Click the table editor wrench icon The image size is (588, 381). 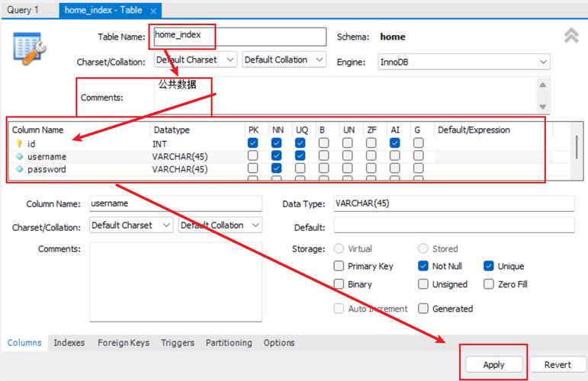(x=30, y=46)
